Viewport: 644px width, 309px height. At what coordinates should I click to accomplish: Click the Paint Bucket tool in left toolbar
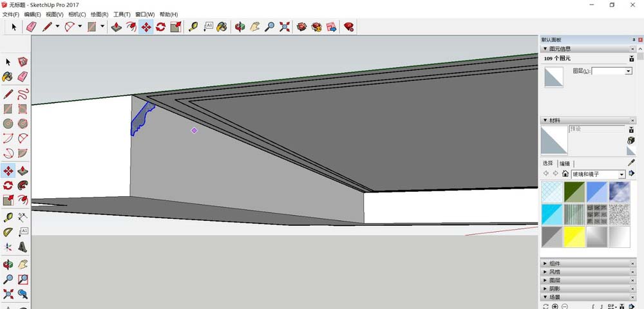pos(8,77)
